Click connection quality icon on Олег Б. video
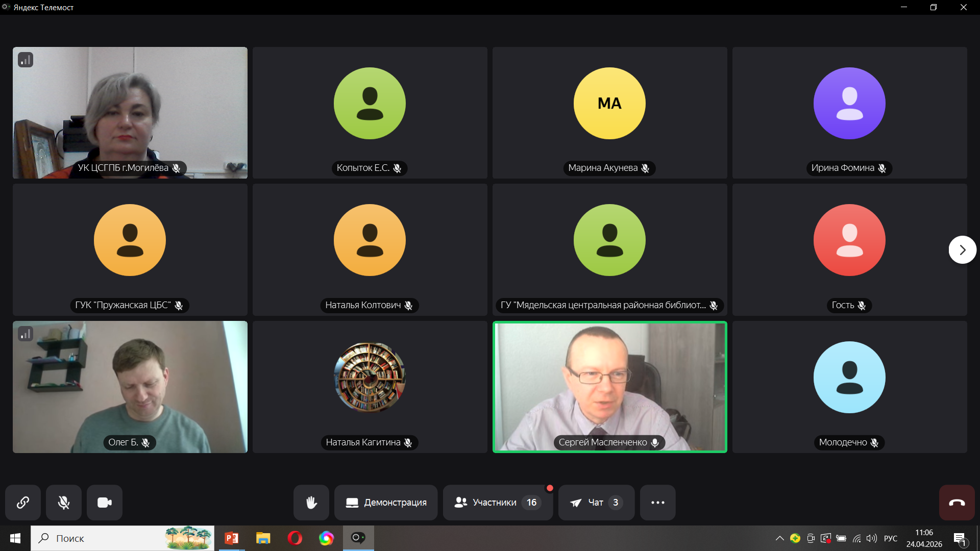 pos(26,334)
